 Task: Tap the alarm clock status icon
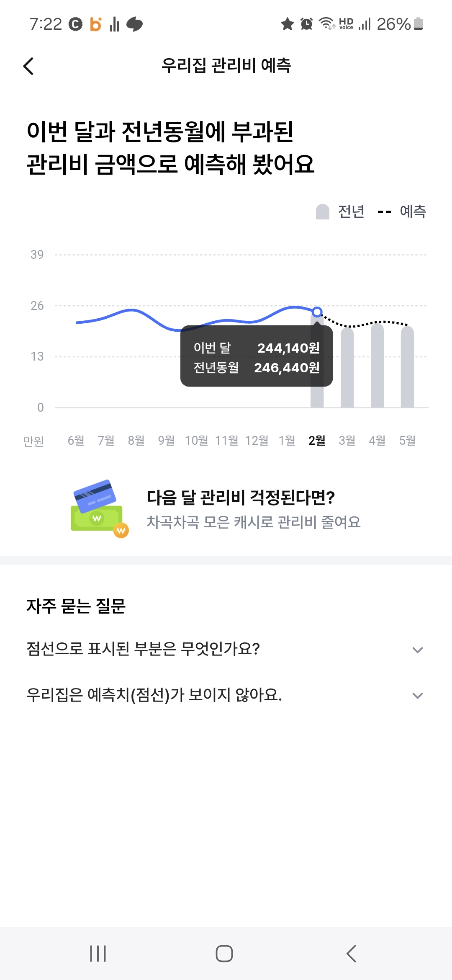(x=307, y=24)
